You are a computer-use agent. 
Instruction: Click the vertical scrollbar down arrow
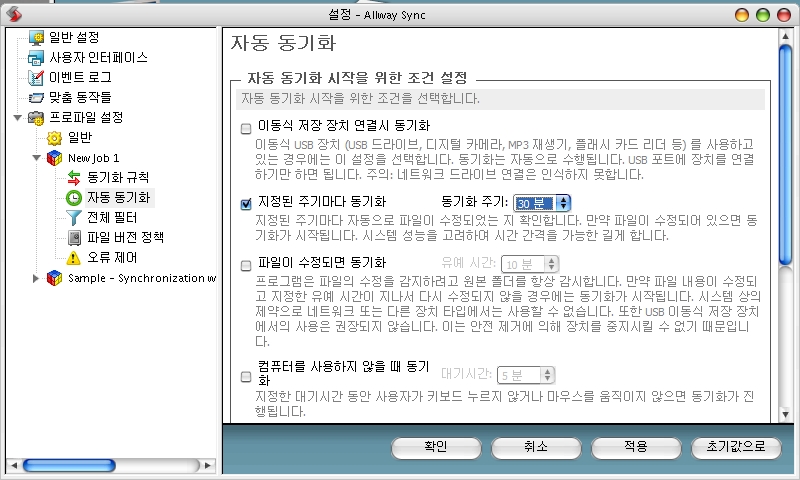786,414
